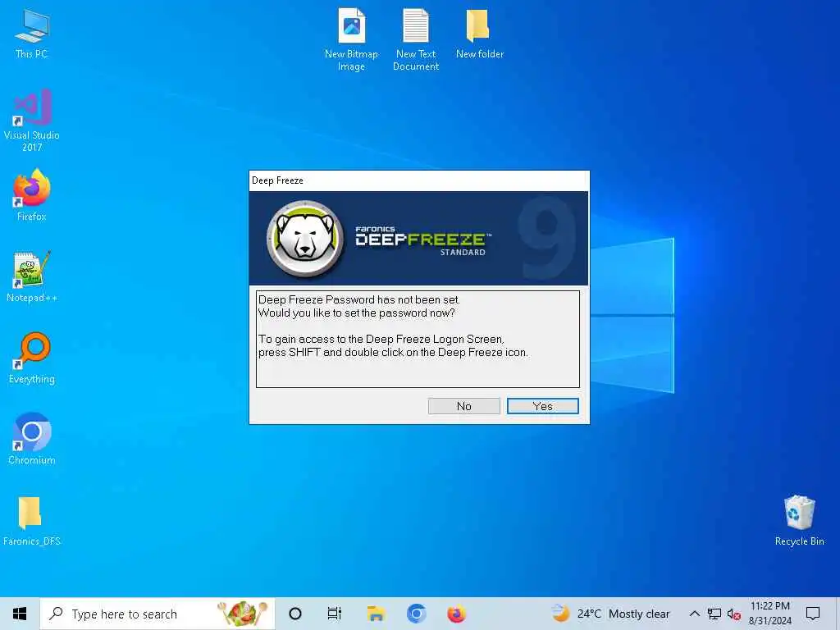
Task: Select the Chromium desktop shortcut
Action: [x=32, y=439]
